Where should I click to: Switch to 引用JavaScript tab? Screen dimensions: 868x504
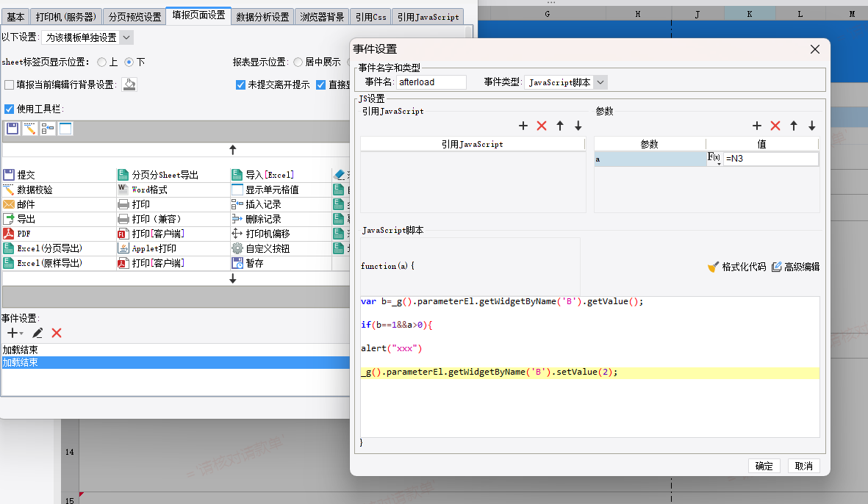pos(428,17)
